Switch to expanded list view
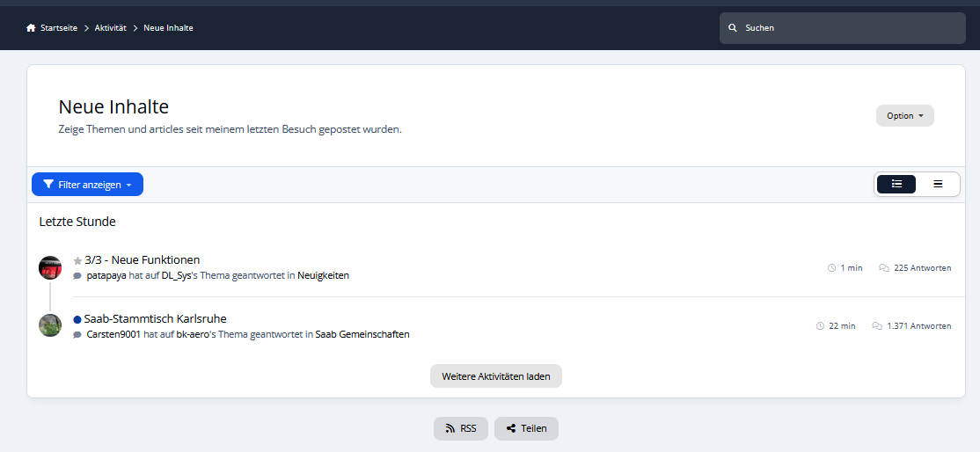The image size is (980, 452). coord(896,185)
